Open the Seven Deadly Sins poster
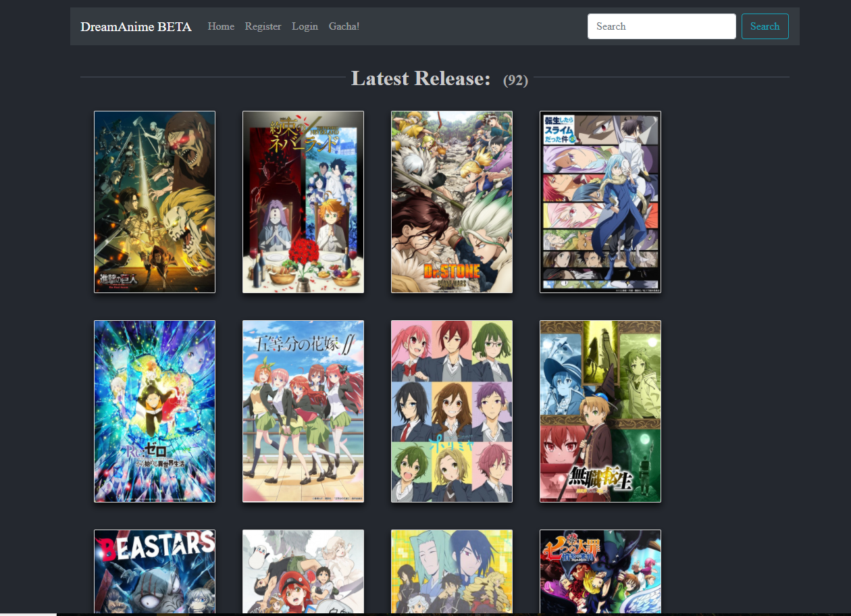This screenshot has height=616, width=851. click(x=600, y=571)
